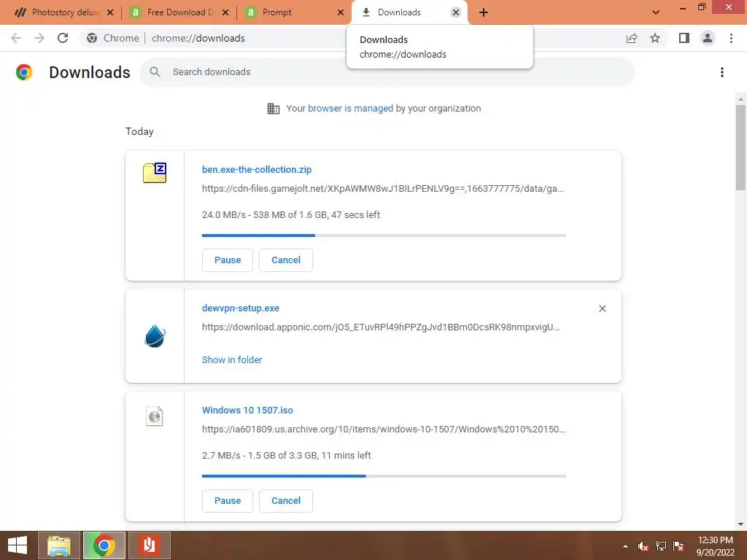Screen dimensions: 747x560
Task: Click the dewvpn water drop icon
Action: click(155, 335)
